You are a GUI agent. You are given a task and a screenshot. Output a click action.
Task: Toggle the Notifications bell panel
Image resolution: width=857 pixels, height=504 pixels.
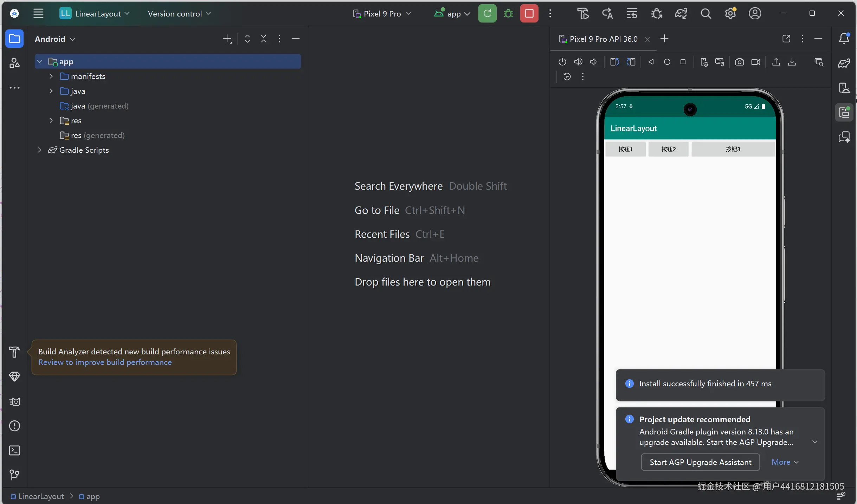coord(844,39)
